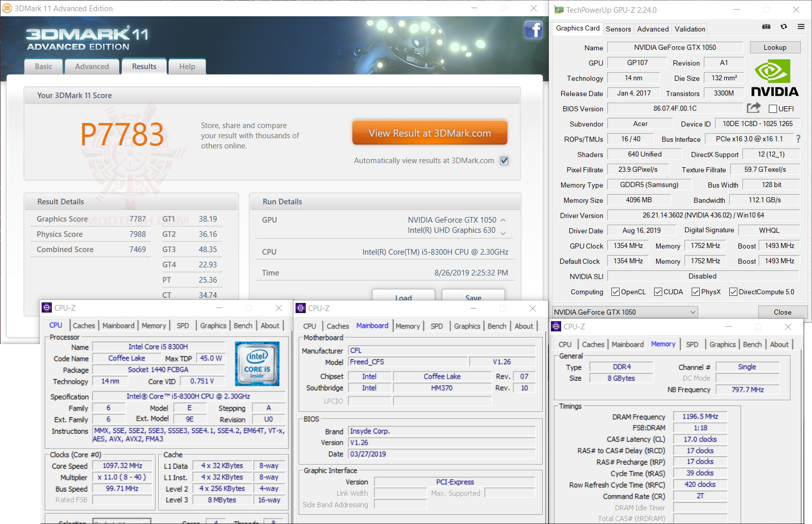Viewport: 812px width, 524px height.
Task: Click the Close button in GPU-Z
Action: click(x=783, y=312)
